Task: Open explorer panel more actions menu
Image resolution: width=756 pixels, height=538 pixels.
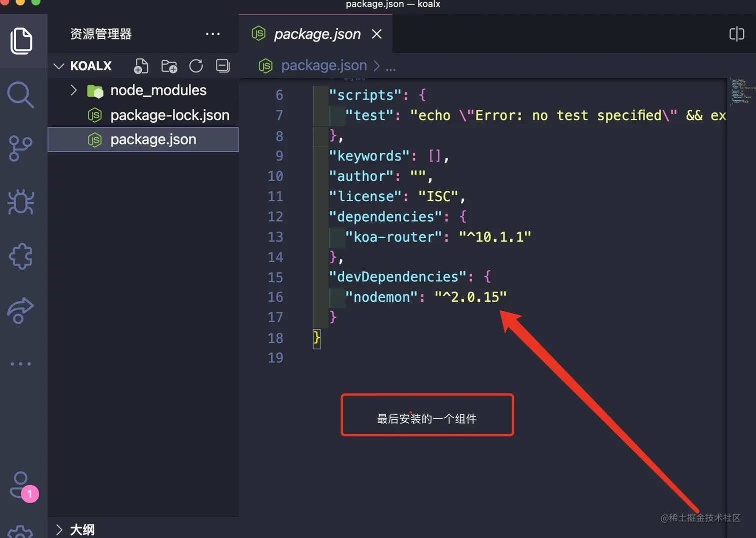Action: (x=212, y=34)
